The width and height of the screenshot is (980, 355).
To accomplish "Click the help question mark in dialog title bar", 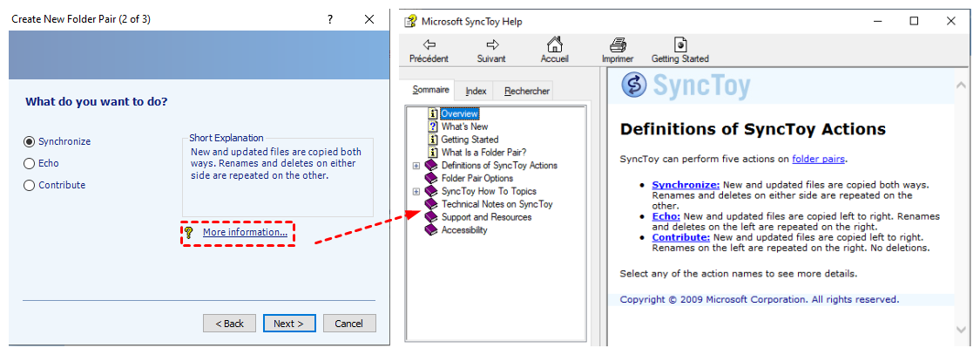I will [330, 19].
